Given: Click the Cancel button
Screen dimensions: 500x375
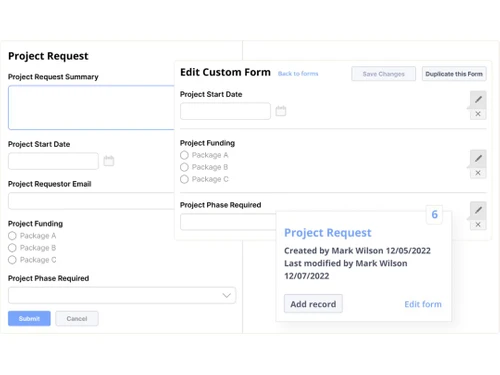Looking at the screenshot, I should 77,319.
